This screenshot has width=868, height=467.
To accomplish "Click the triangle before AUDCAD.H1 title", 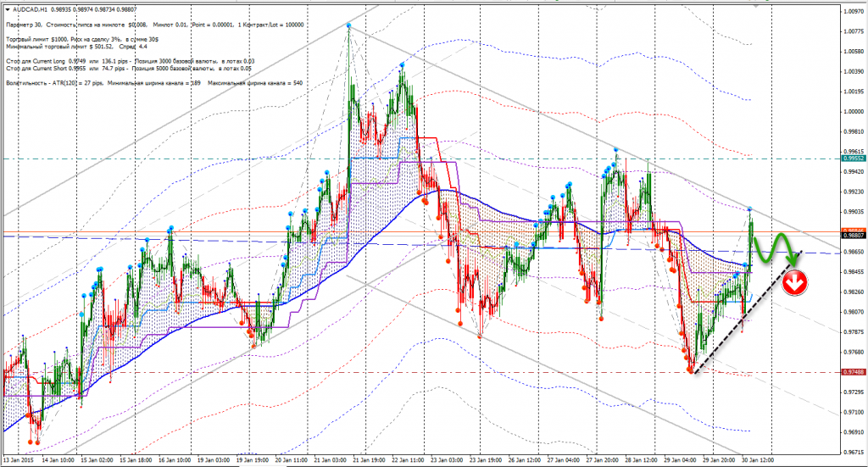I will click(7, 9).
